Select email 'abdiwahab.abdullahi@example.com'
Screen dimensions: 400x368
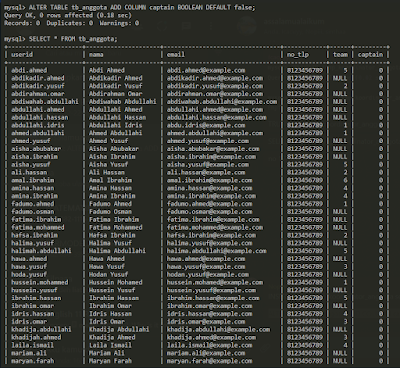(x=222, y=101)
